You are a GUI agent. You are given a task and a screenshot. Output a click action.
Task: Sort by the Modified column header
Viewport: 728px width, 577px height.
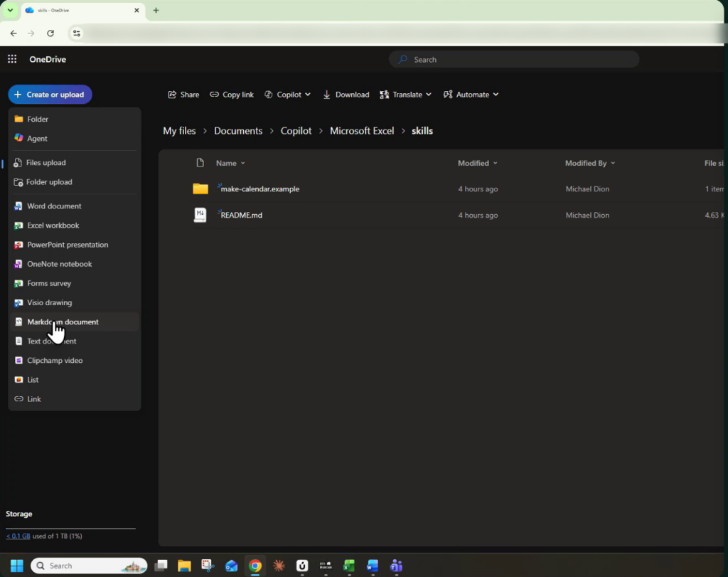[477, 163]
